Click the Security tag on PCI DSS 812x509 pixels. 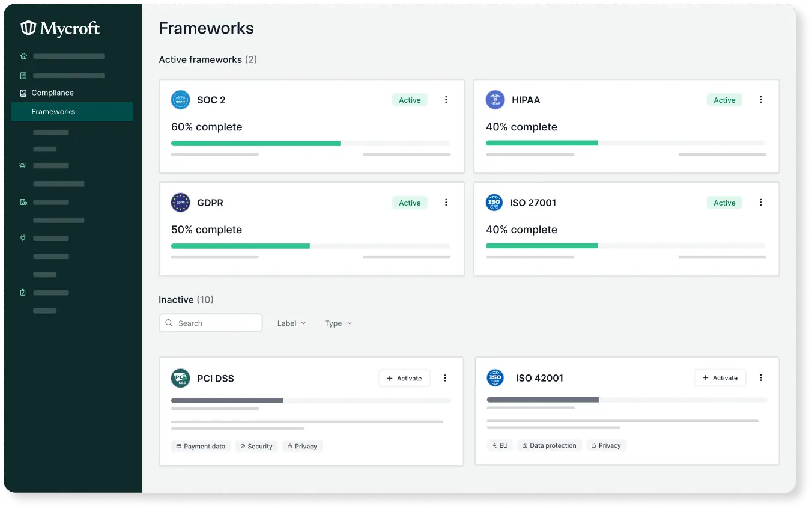[x=256, y=447]
